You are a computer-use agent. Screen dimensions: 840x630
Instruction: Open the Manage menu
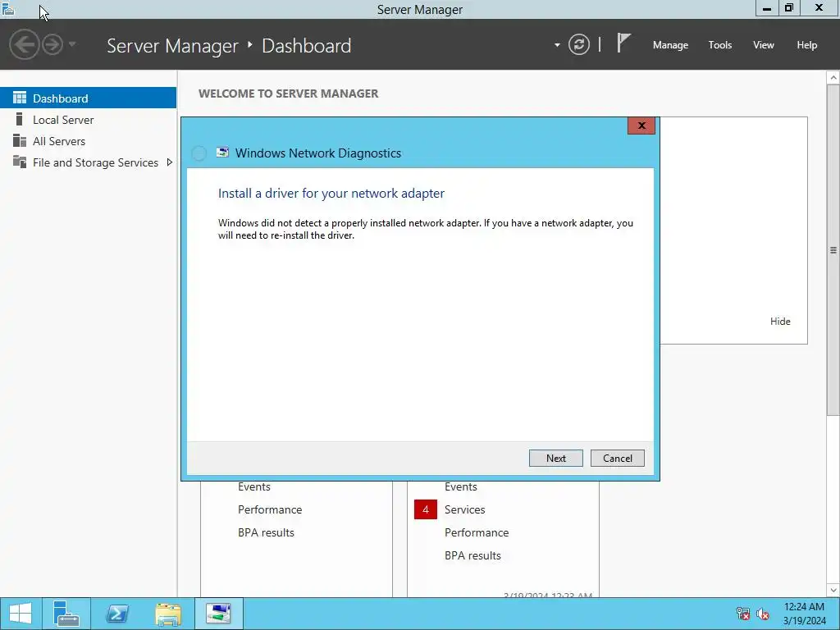pyautogui.click(x=670, y=45)
